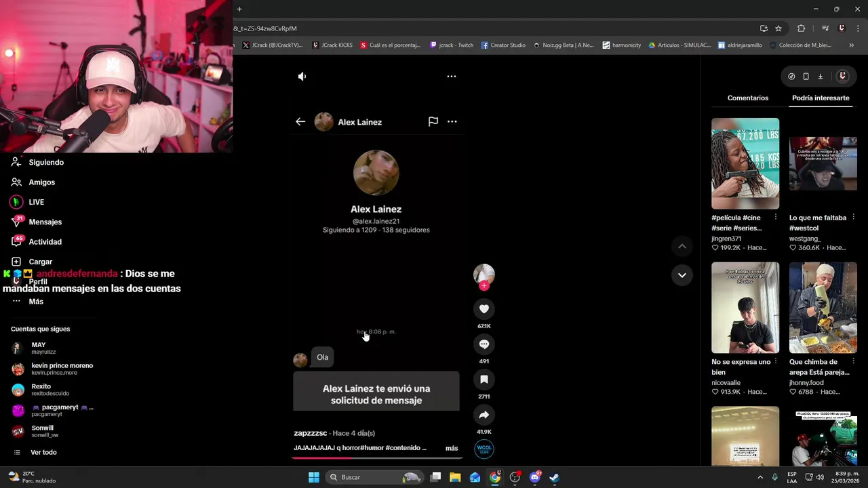The image size is (868, 488).
Task: Open Chrome profile avatar
Action: [x=842, y=28]
